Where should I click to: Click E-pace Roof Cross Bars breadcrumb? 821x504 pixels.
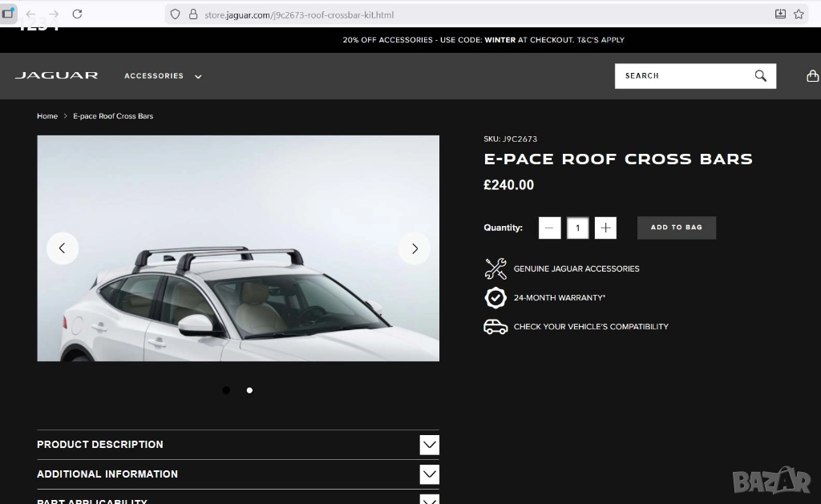[x=113, y=116]
